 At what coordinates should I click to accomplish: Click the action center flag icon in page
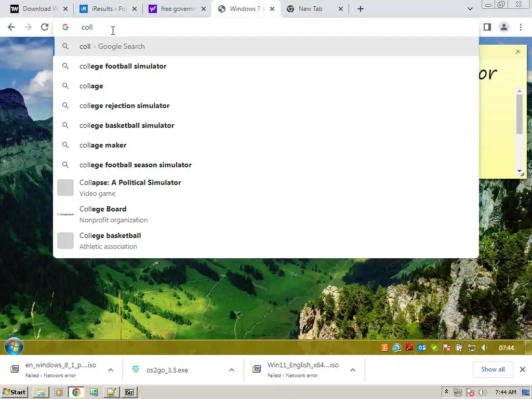tap(447, 348)
